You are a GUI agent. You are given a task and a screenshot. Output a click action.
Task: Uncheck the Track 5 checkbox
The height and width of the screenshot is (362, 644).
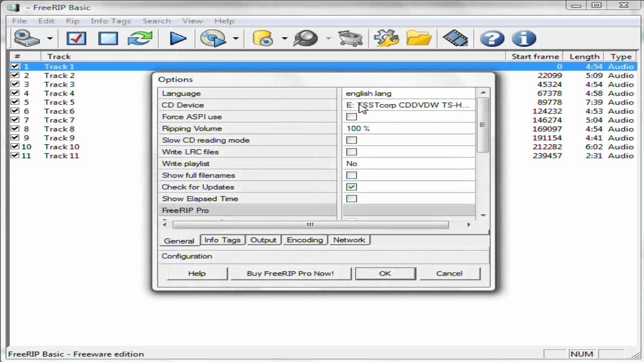[x=15, y=102]
